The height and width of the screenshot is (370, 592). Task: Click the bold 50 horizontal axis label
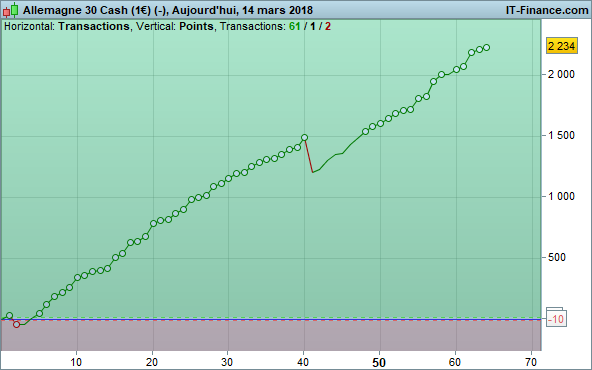(379, 363)
